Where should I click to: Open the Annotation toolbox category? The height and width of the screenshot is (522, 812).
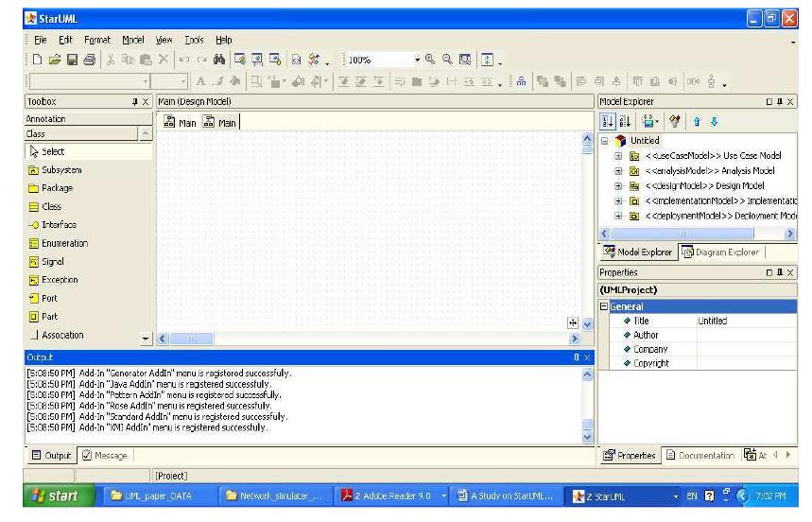click(x=88, y=119)
